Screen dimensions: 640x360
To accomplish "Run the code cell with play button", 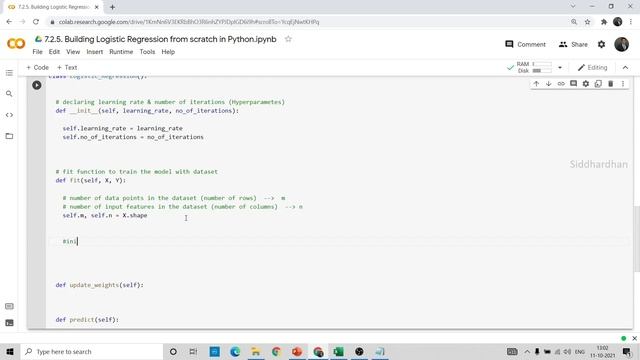I will [37, 85].
